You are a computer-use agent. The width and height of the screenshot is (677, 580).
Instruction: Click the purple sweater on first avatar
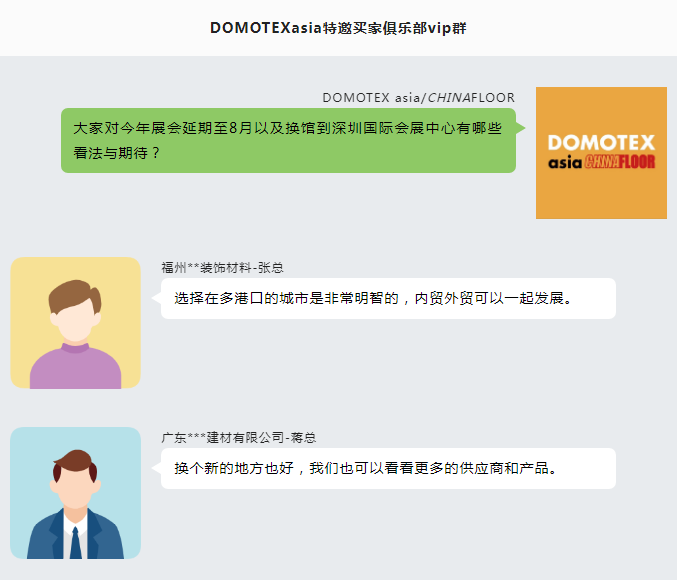point(76,366)
